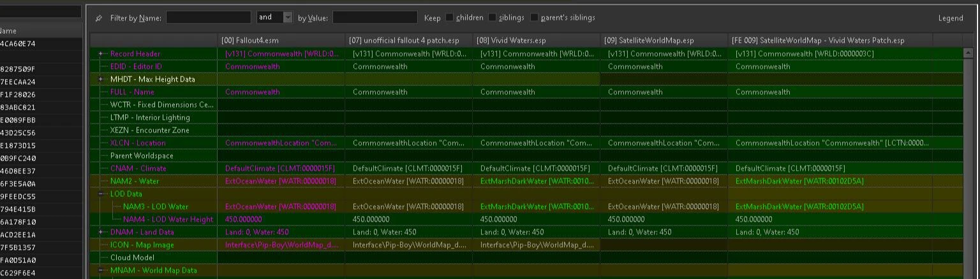This screenshot has width=980, height=279.
Task: Select the NAM3 - LOD Water row label
Action: tap(156, 206)
